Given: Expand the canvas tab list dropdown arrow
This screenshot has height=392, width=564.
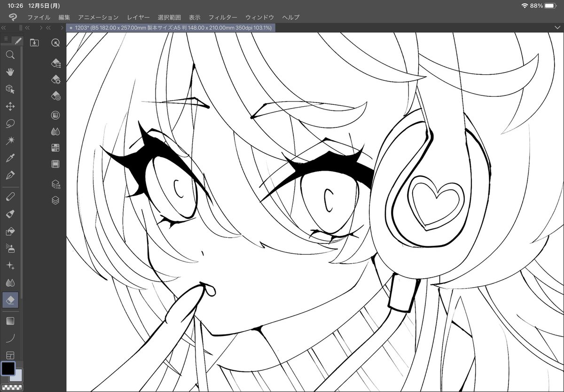Looking at the screenshot, I should coord(558,28).
